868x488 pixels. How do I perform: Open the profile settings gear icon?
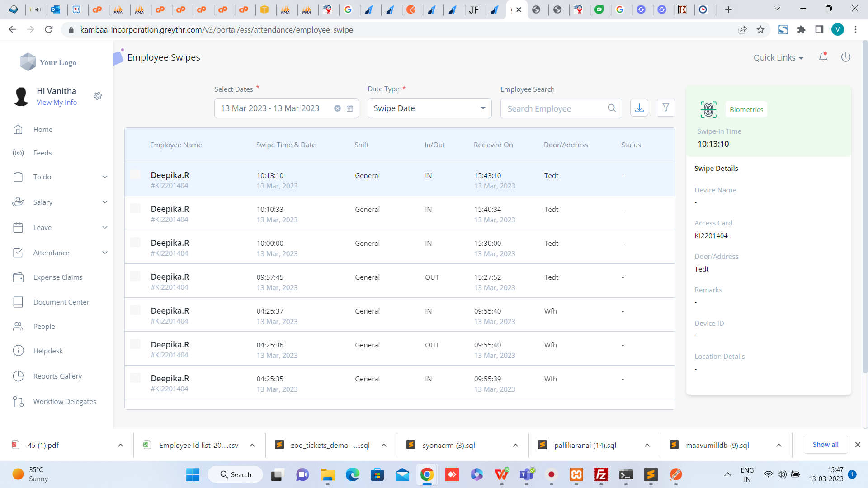click(x=98, y=96)
